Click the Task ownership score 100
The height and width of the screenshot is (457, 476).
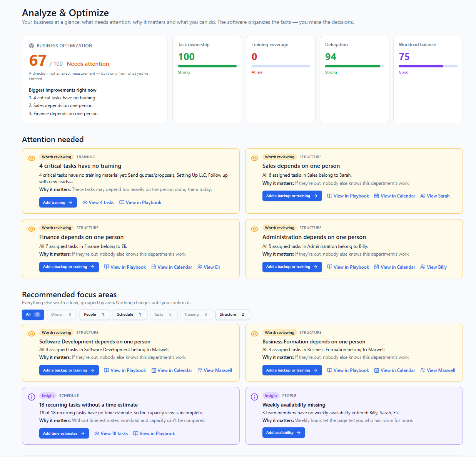pos(187,57)
